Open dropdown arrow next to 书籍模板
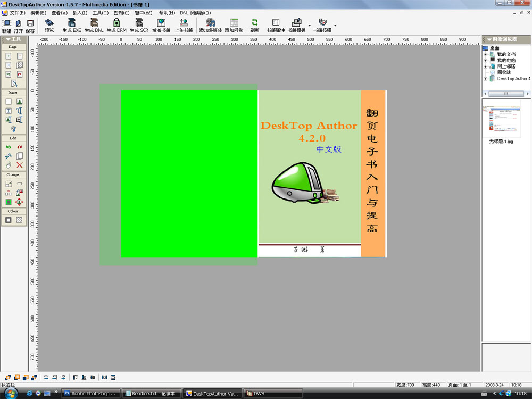Image resolution: width=532 pixels, height=399 pixels. 310,26
